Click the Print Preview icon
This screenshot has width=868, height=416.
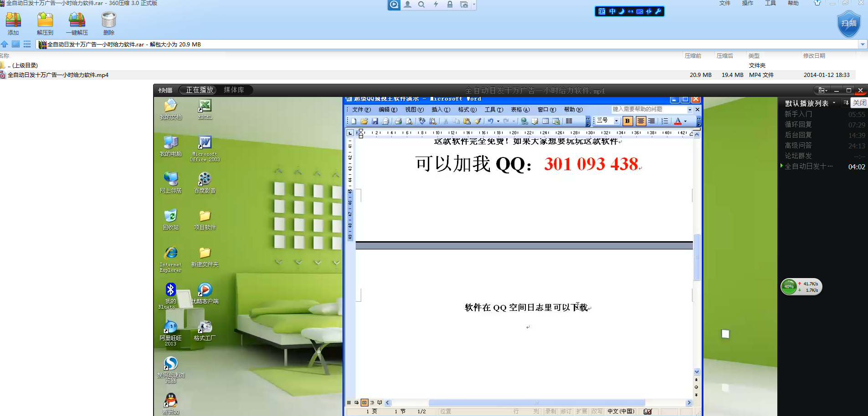[x=409, y=121]
